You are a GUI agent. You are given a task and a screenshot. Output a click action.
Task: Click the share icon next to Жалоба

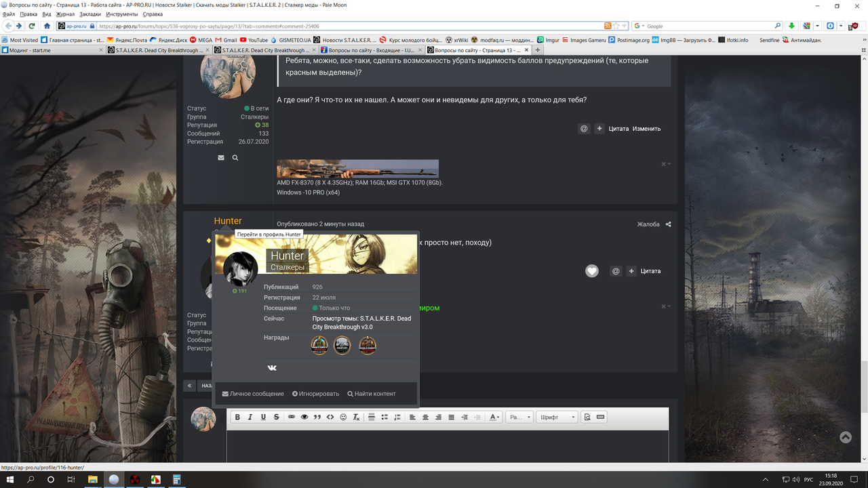tap(668, 224)
